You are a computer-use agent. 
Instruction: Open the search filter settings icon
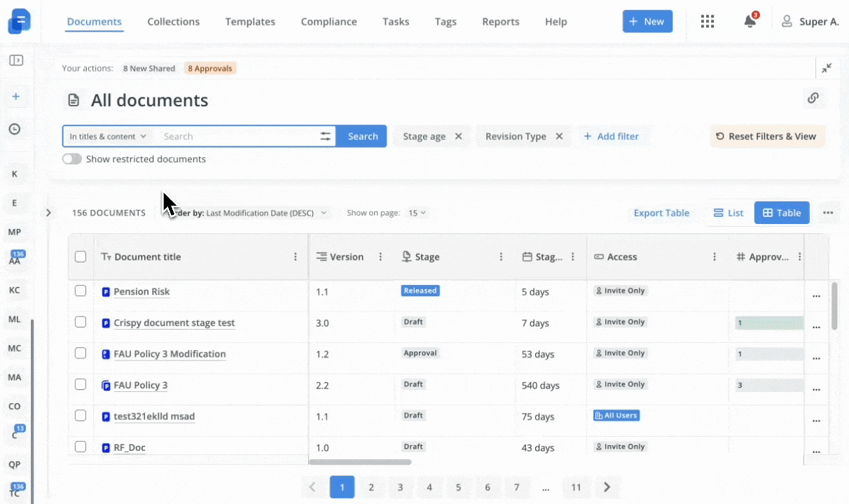coord(326,136)
